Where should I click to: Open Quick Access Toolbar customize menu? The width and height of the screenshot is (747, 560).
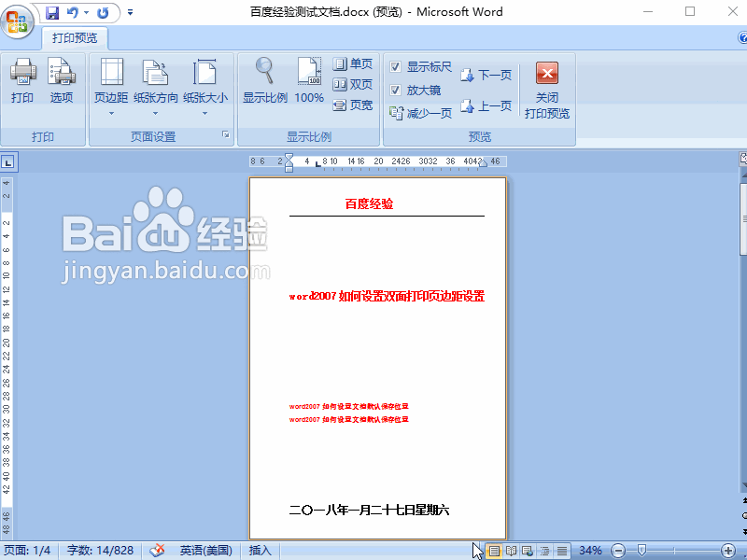(x=130, y=13)
